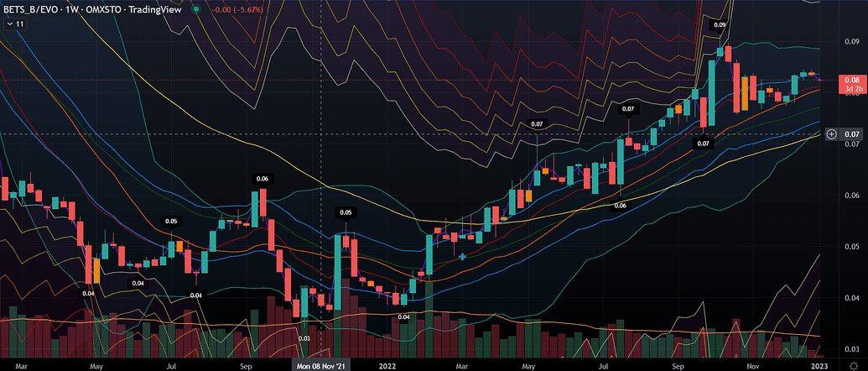
Task: Select the 2022 label on the time axis
Action: [x=387, y=365]
